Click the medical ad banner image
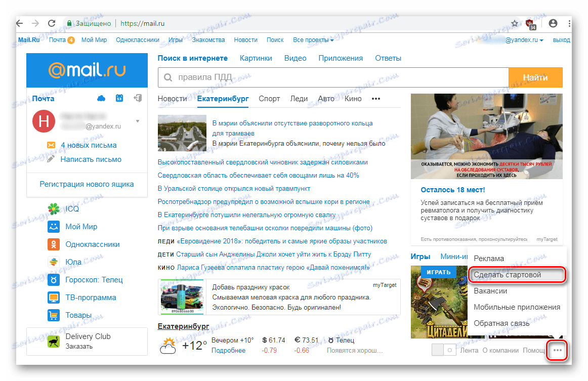The image size is (588, 381). 486,136
